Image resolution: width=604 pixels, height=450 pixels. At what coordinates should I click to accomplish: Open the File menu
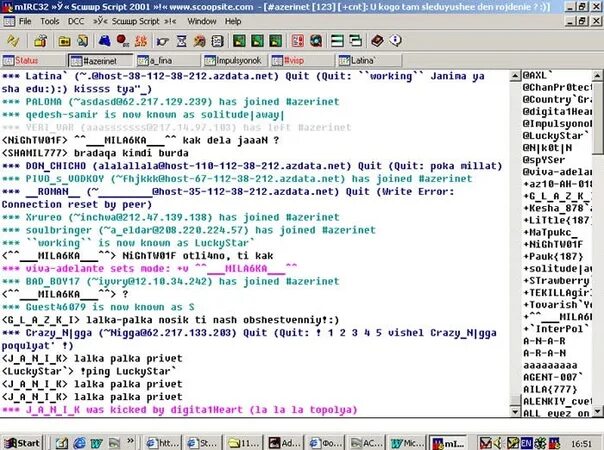click(x=25, y=21)
